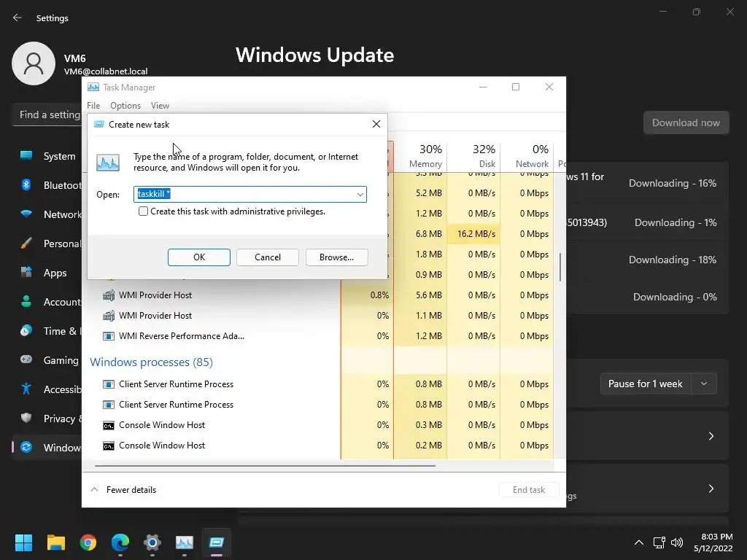Screen dimensions: 747x560
Task: Switch to the Task Manager taskbar icon
Action: 185,542
